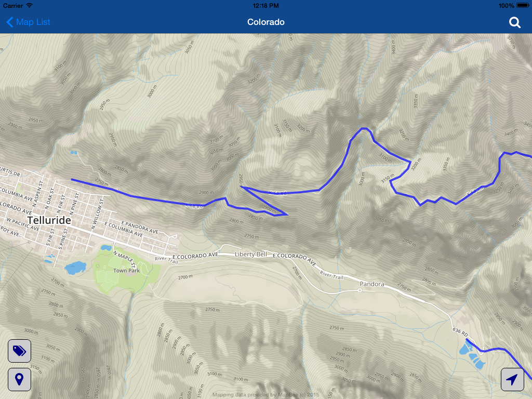Tap the Pandora place marker circle
The image size is (532, 399).
tap(360, 290)
